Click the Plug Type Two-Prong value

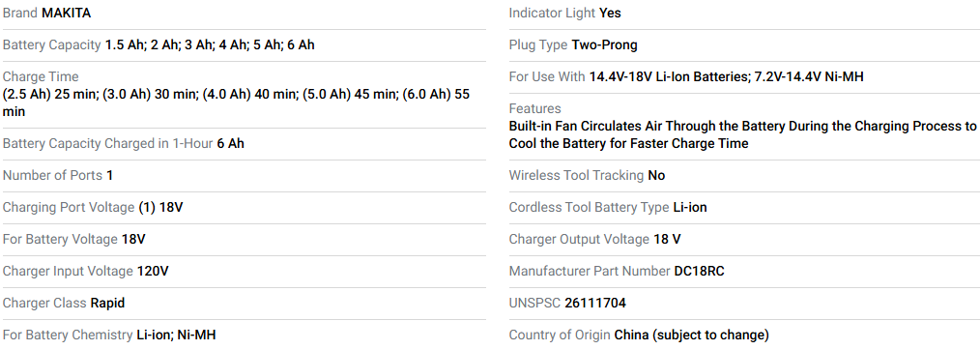[x=604, y=45]
